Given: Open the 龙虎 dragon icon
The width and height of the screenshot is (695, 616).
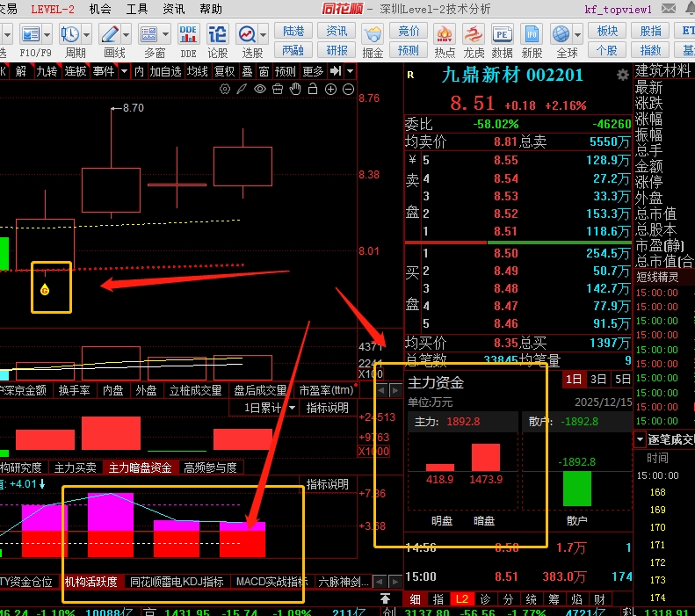Looking at the screenshot, I should pyautogui.click(x=474, y=34).
